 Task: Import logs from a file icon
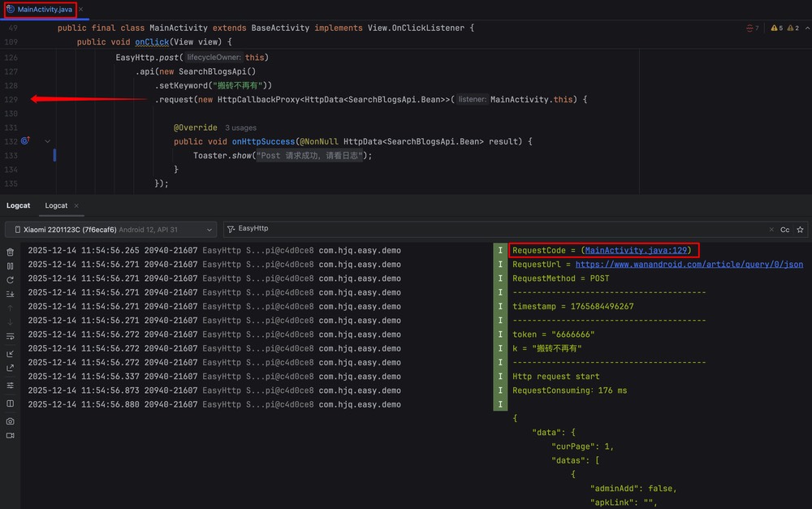tap(10, 354)
